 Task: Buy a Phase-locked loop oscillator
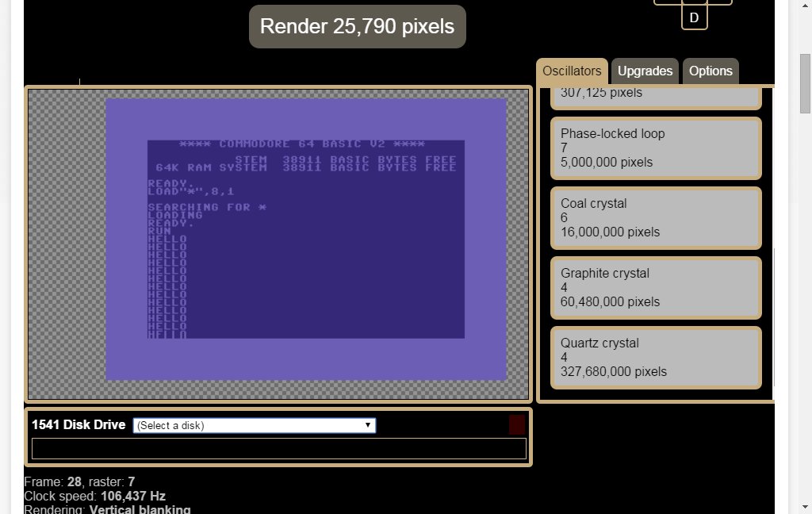656,148
